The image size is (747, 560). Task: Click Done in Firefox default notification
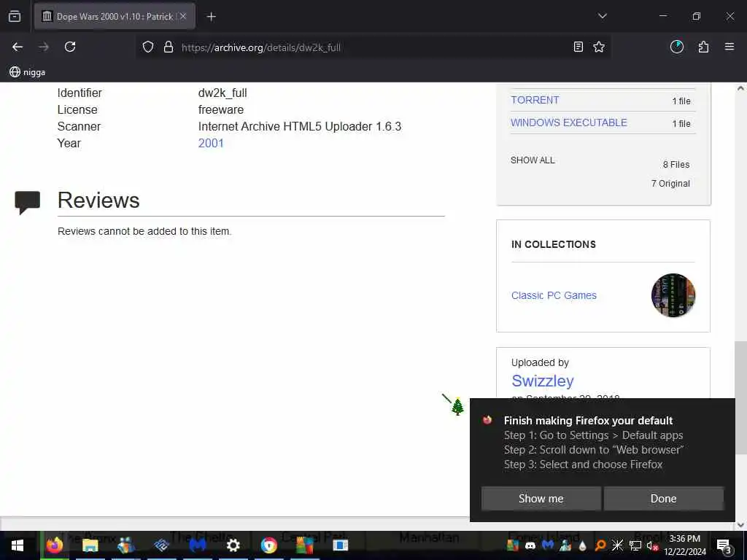[663, 498]
